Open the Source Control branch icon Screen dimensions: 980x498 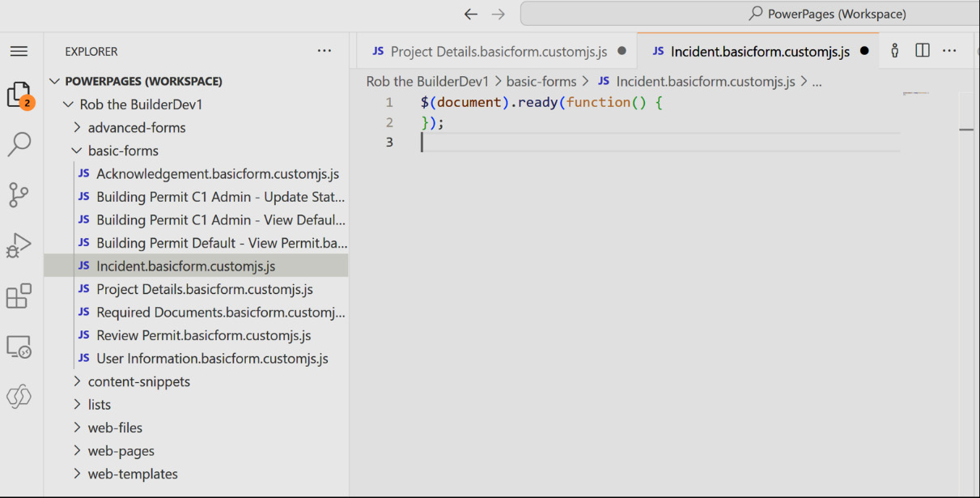click(19, 194)
